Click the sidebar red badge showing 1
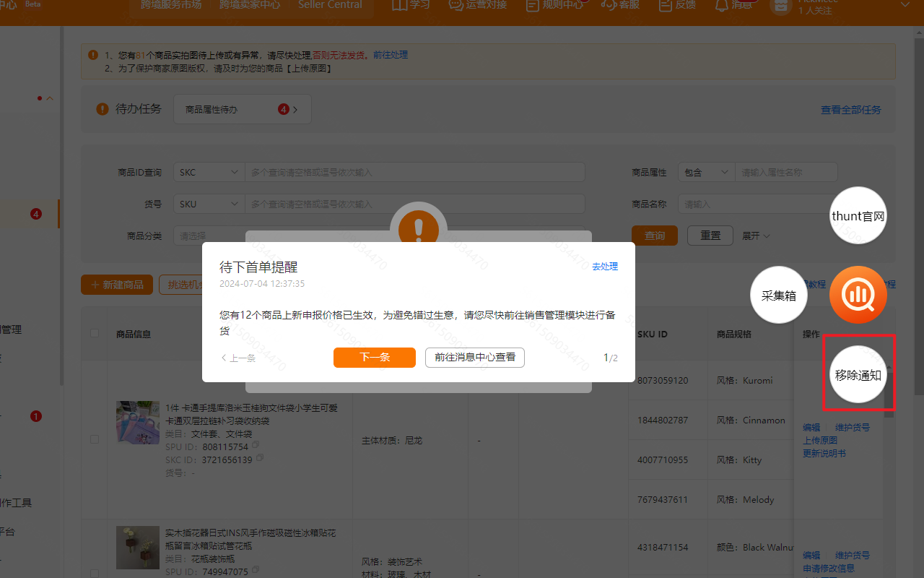 tap(36, 416)
